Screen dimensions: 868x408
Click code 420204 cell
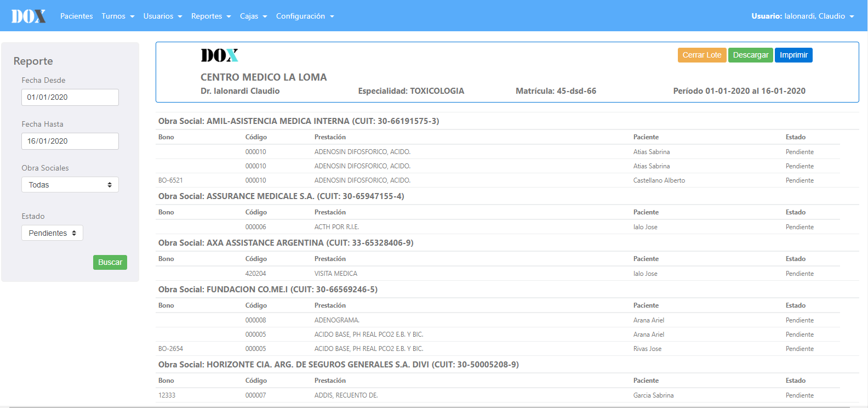point(255,274)
